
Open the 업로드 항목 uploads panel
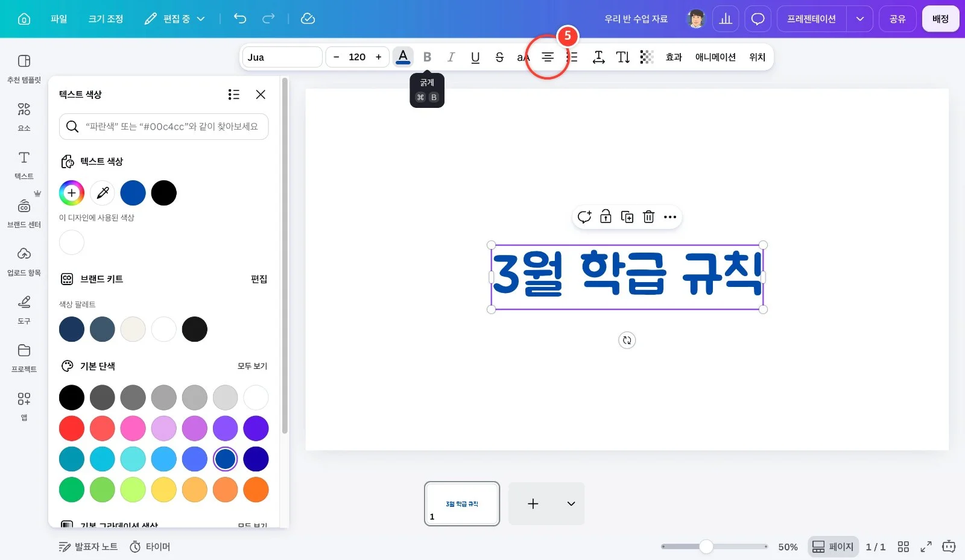[x=24, y=261]
